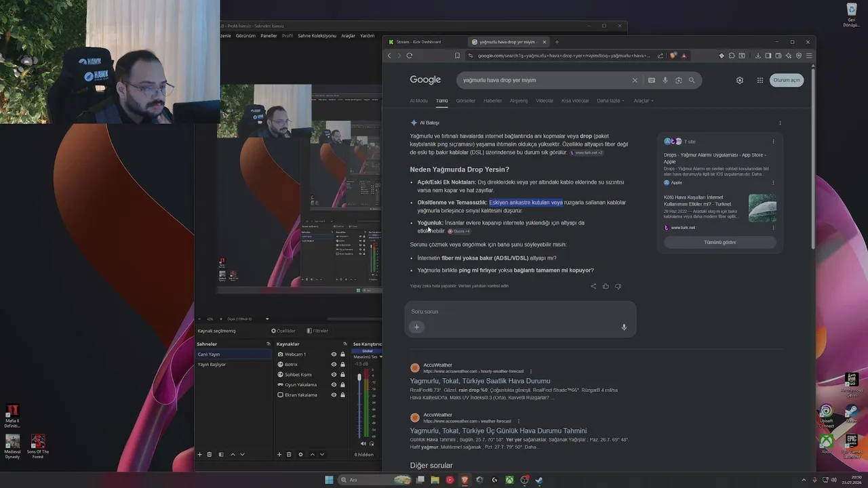Submit search with magnifier icon
Screen dimensions: 868x488
[x=692, y=80]
